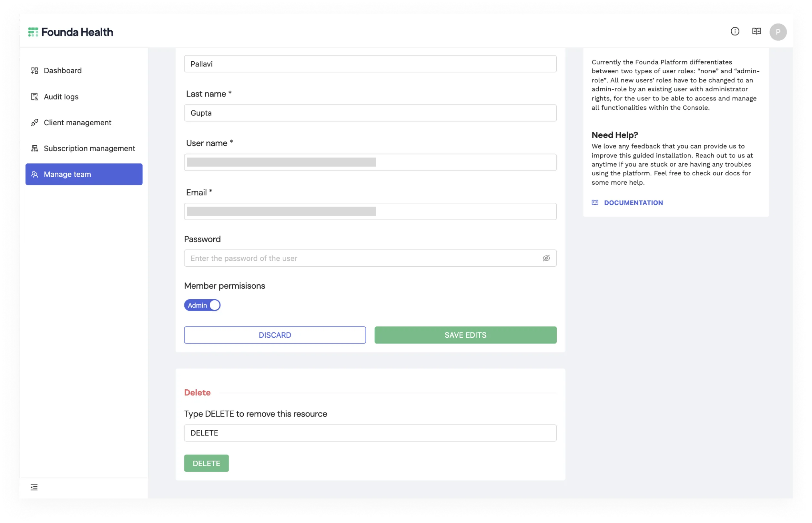
Task: Click the Last name field containing Gupta
Action: tap(370, 113)
